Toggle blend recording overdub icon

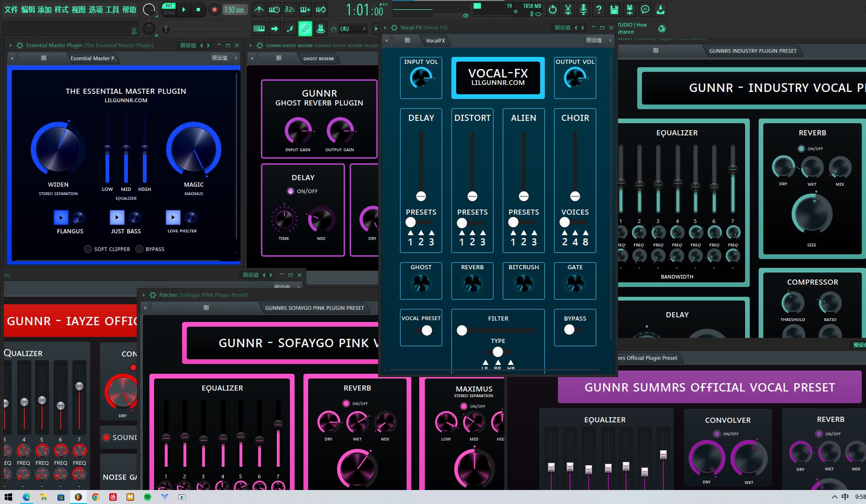click(x=305, y=9)
